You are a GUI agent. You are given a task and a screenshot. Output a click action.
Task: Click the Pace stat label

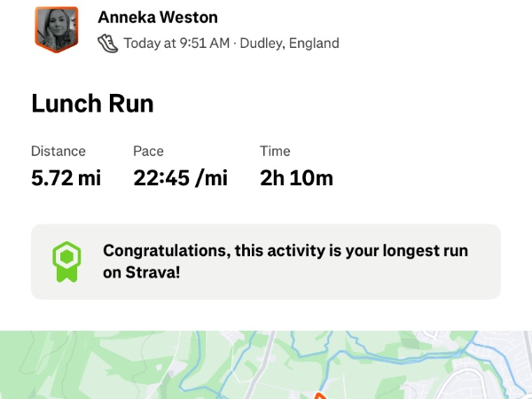point(148,152)
